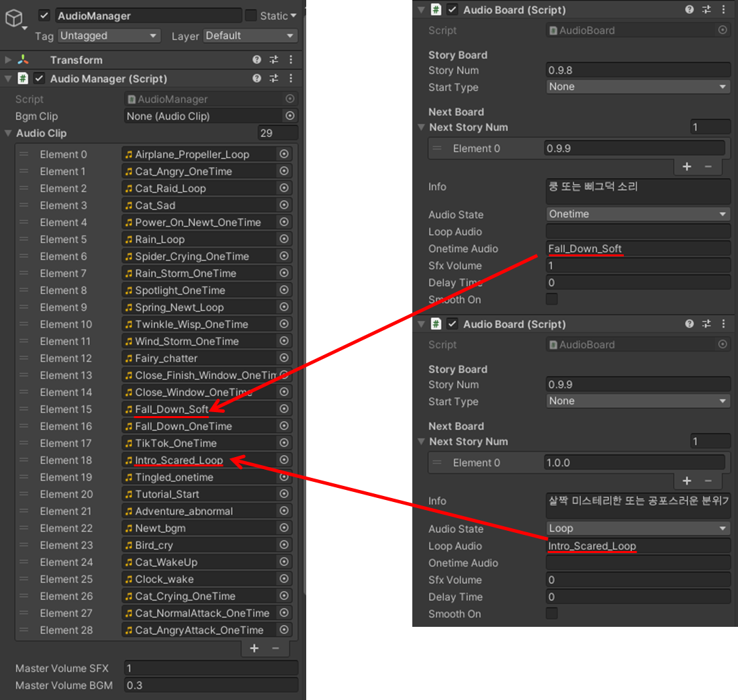Screen dimensions: 738x700
Task: Collapse Next Story Num foldout in first board
Action: (x=421, y=127)
